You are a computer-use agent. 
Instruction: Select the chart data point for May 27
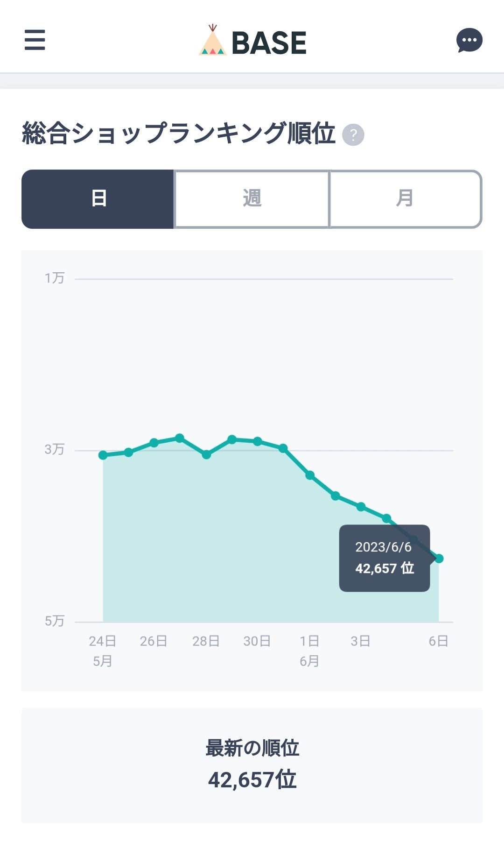point(180,438)
